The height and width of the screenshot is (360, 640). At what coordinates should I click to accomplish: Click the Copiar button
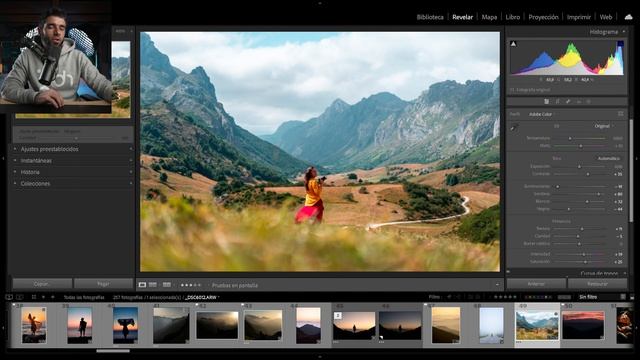(42, 284)
